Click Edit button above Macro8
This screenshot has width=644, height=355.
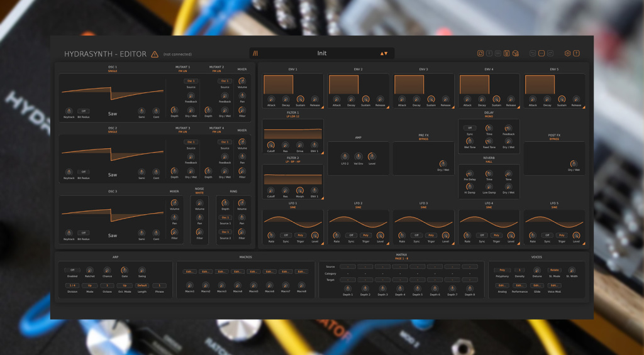(301, 271)
